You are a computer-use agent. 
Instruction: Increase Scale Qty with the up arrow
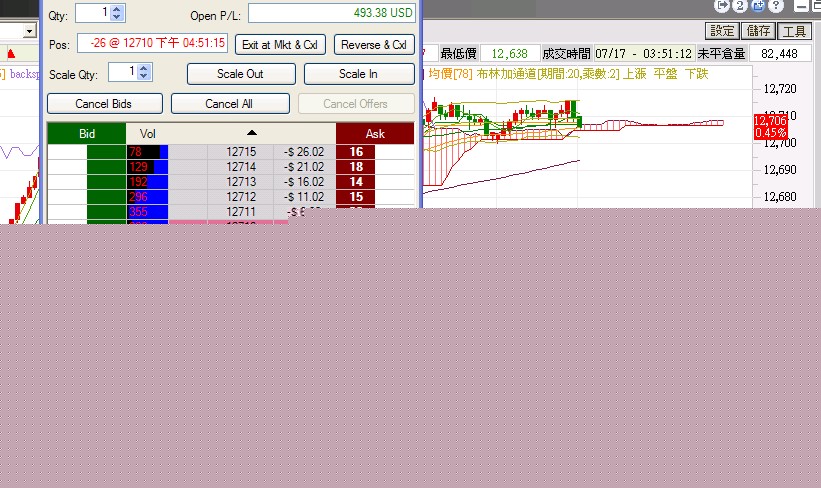pyautogui.click(x=144, y=68)
